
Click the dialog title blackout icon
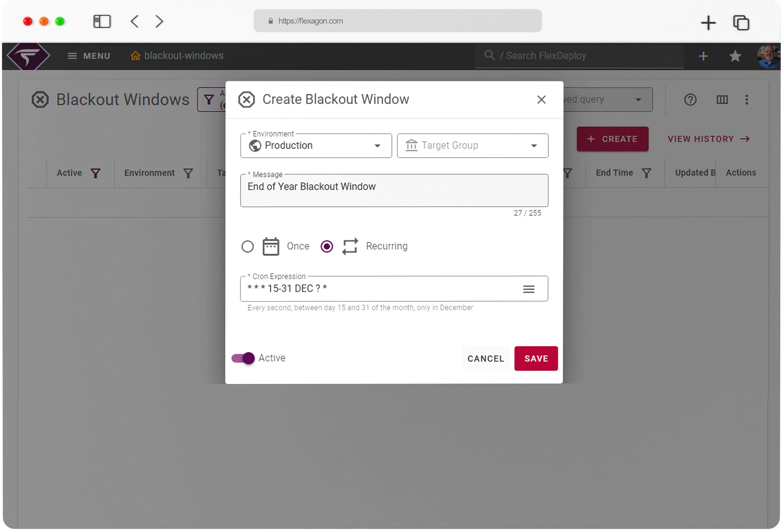(x=246, y=100)
